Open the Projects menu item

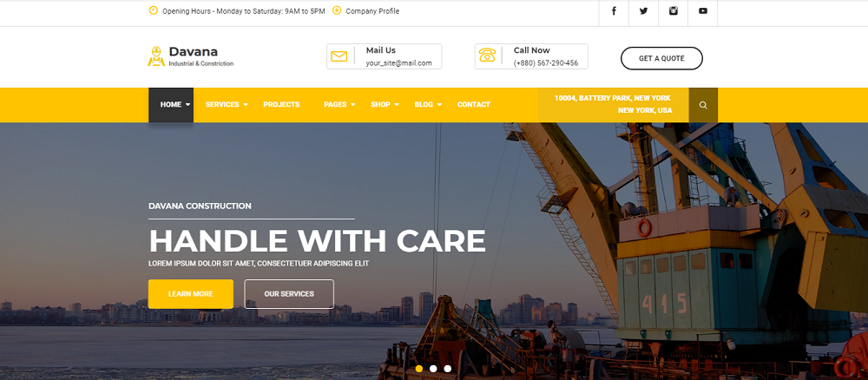[281, 104]
